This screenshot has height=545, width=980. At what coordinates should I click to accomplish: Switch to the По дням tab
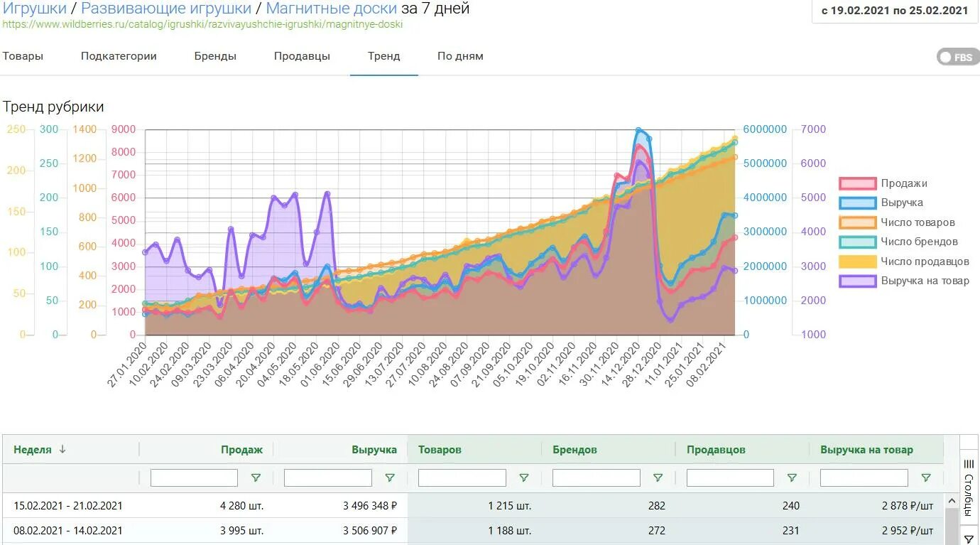(x=460, y=56)
